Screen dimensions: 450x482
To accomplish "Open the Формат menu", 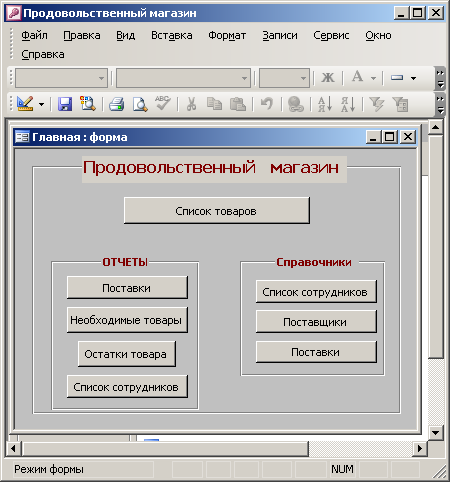I will (227, 35).
